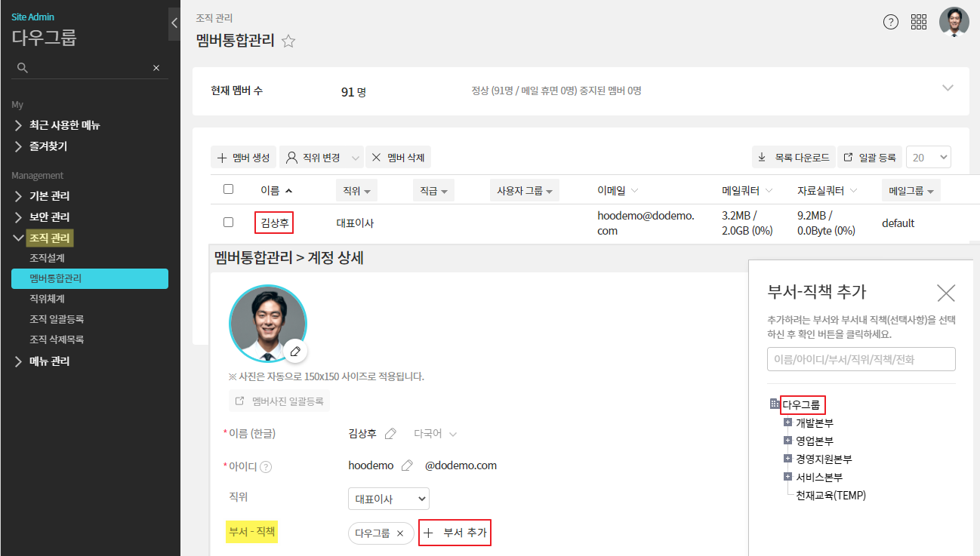Collapse the left sidebar arrow
Screen dimensions: 980x556
[174, 23]
